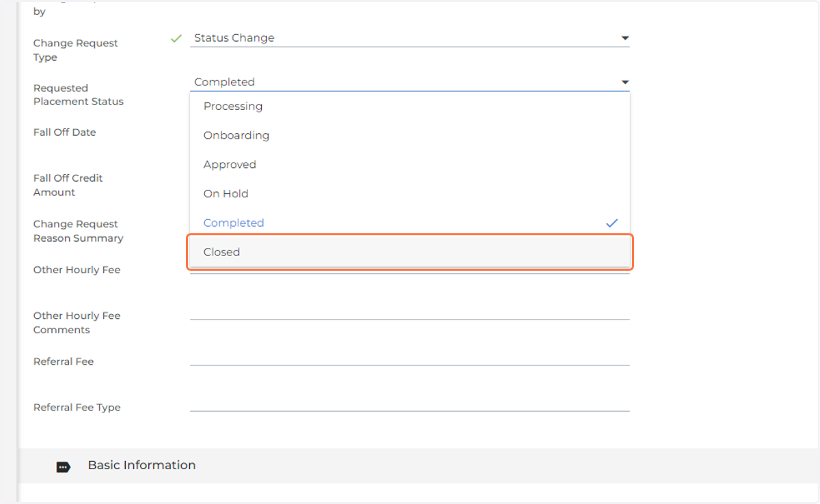
Task: Click the blue checkmark next to Completed
Action: [612, 223]
